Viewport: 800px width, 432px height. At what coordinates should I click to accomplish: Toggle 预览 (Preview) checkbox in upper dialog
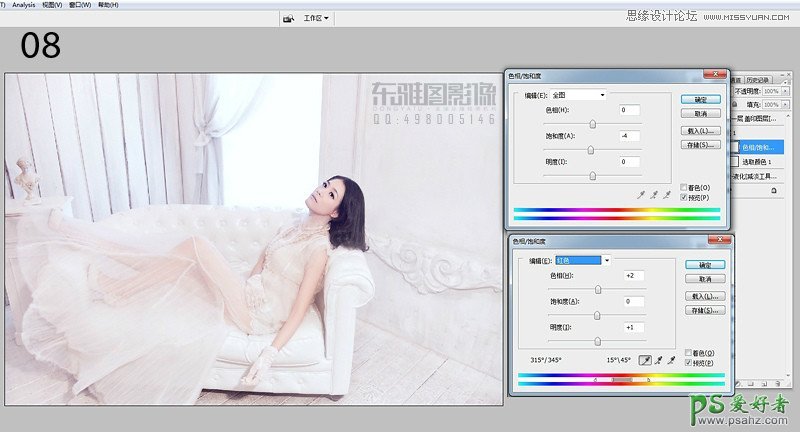pyautogui.click(x=683, y=198)
